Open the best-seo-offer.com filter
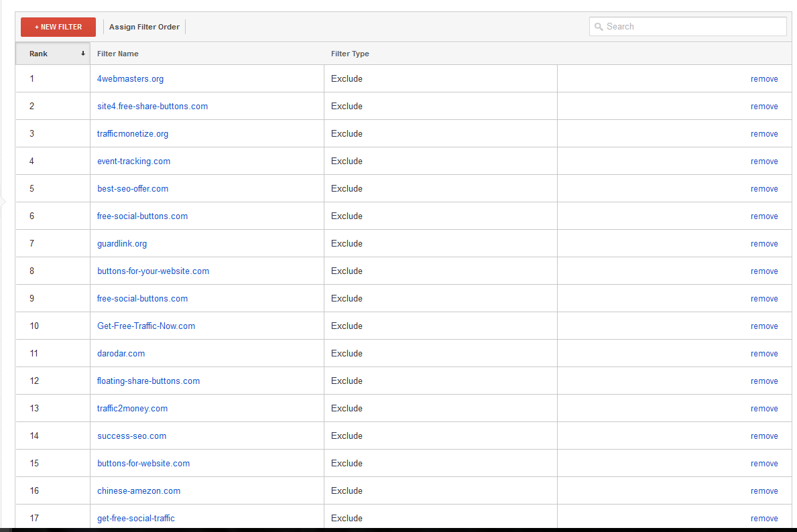The width and height of the screenshot is (797, 532). tap(133, 188)
